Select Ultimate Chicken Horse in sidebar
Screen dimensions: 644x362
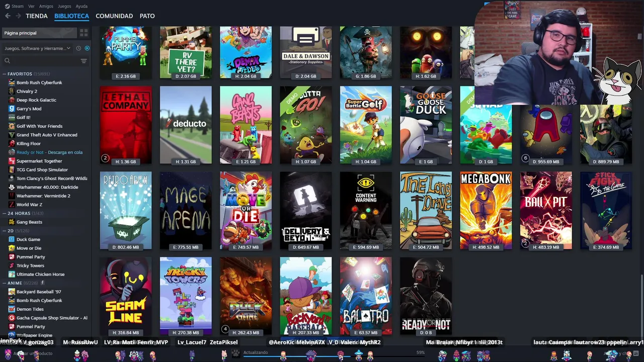[x=40, y=275]
